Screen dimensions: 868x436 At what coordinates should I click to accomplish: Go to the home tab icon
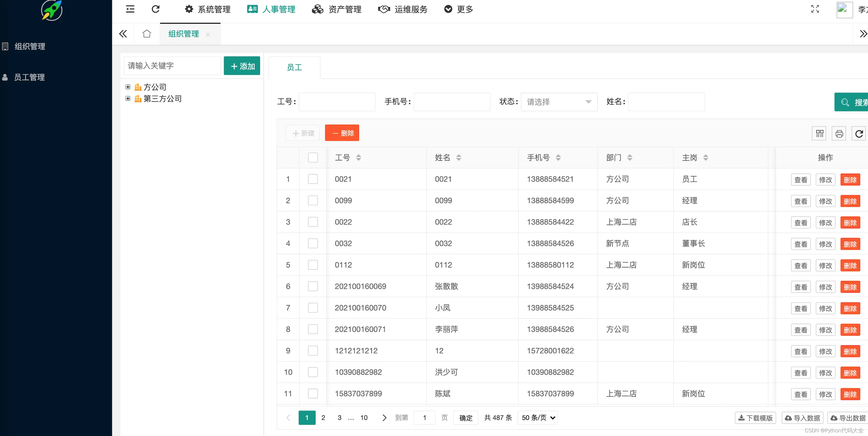147,34
